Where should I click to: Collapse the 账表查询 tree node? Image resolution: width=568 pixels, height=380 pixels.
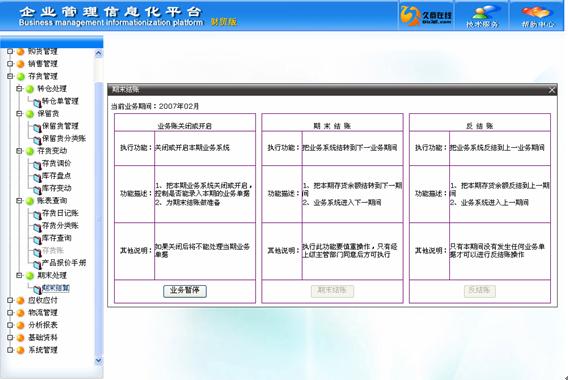point(20,200)
